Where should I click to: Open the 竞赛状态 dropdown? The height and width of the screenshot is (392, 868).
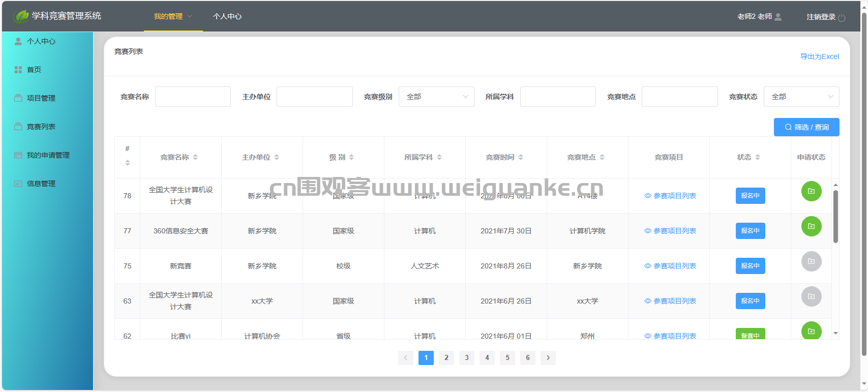801,97
